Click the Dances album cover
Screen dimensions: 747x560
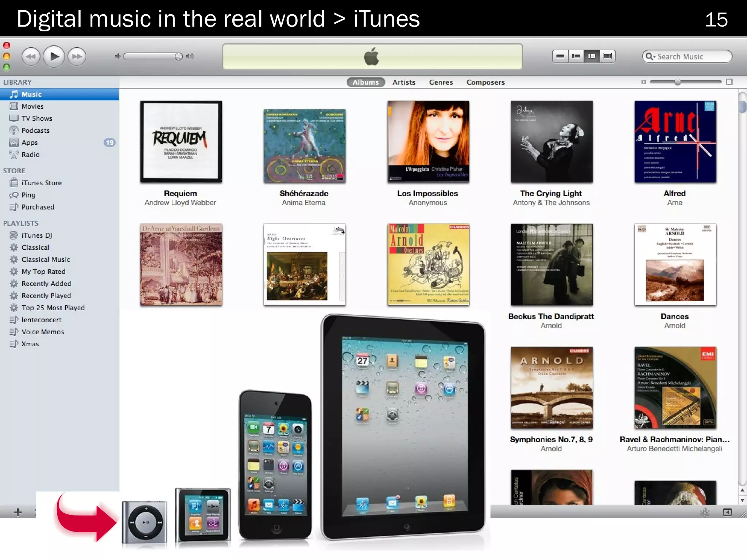coord(675,265)
